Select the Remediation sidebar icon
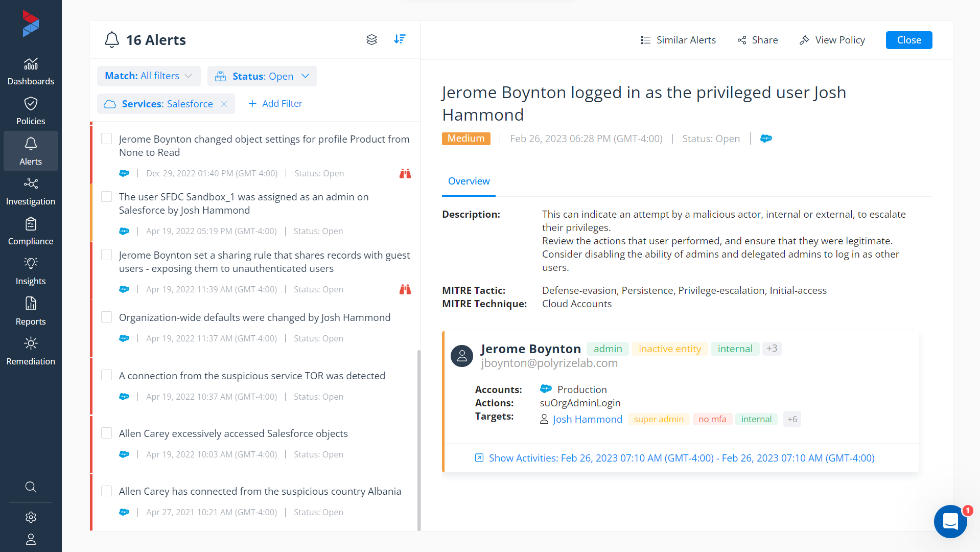The width and height of the screenshot is (980, 552). pos(31,351)
